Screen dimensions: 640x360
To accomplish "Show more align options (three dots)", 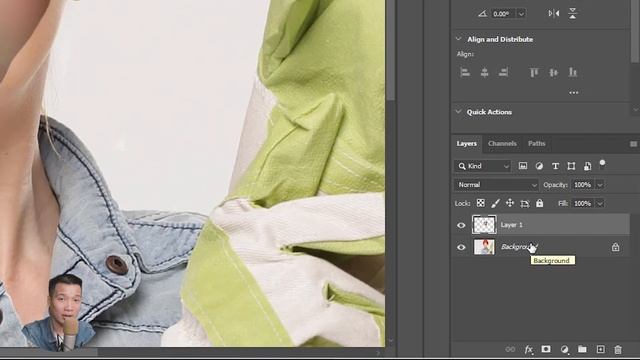I will 573,93.
